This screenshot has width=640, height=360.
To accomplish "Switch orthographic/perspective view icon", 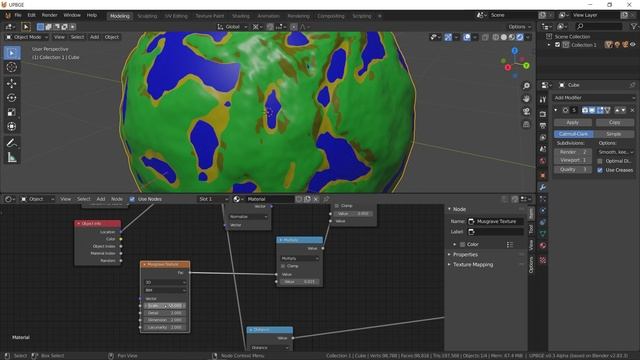I will pyautogui.click(x=527, y=124).
